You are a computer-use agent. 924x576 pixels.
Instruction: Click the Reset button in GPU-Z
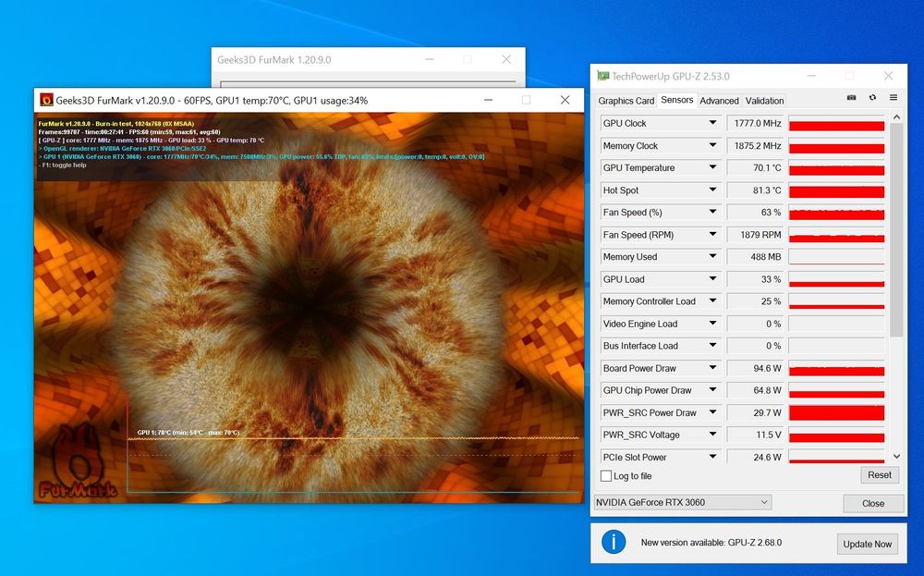point(880,475)
